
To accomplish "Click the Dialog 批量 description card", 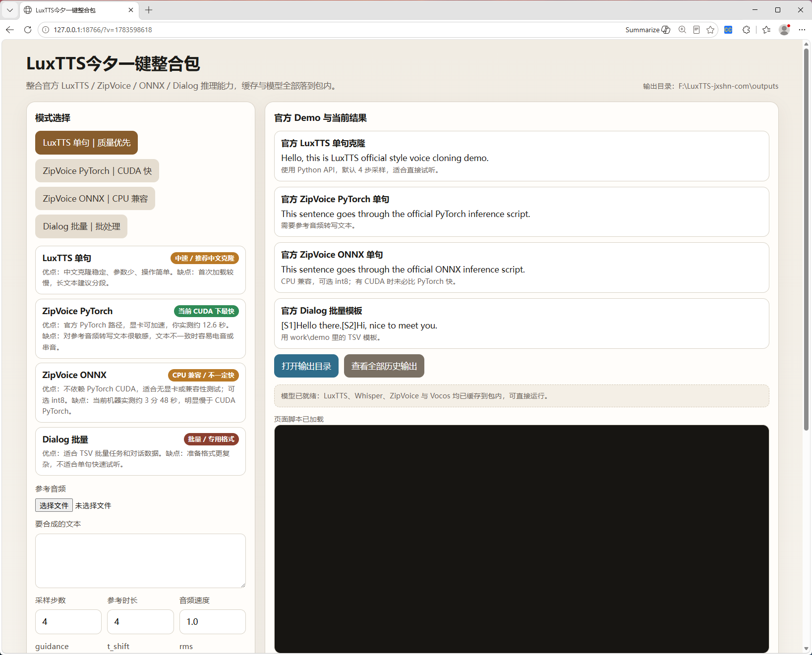I will coord(140,451).
